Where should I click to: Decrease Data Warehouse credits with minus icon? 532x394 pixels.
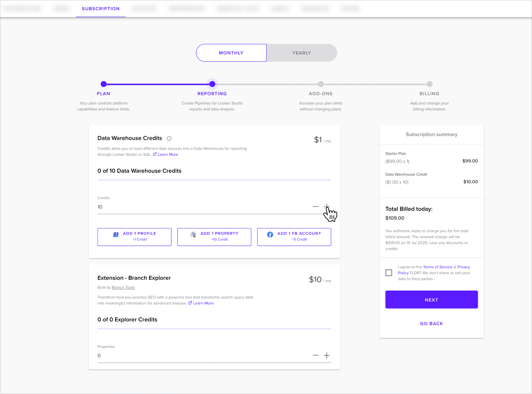(316, 207)
